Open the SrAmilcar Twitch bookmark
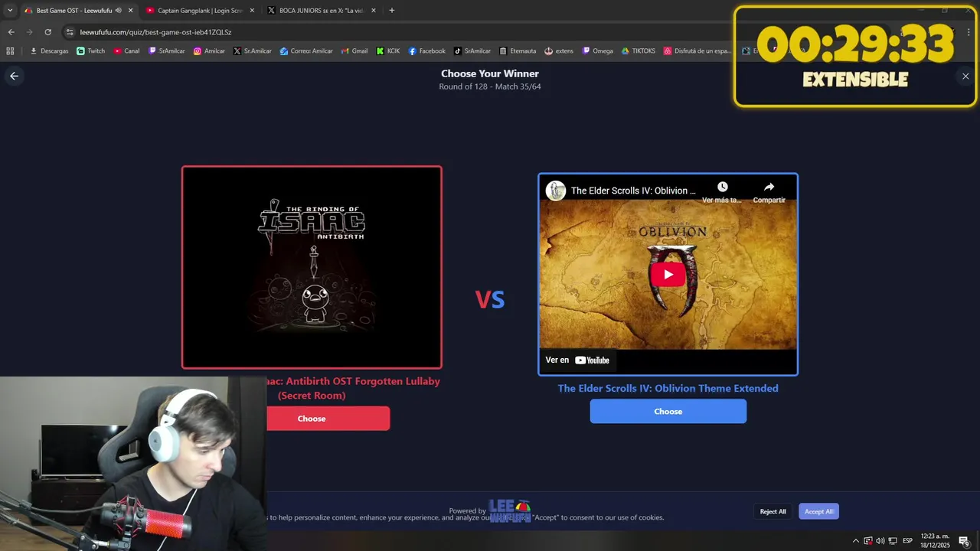The width and height of the screenshot is (980, 551). (167, 51)
